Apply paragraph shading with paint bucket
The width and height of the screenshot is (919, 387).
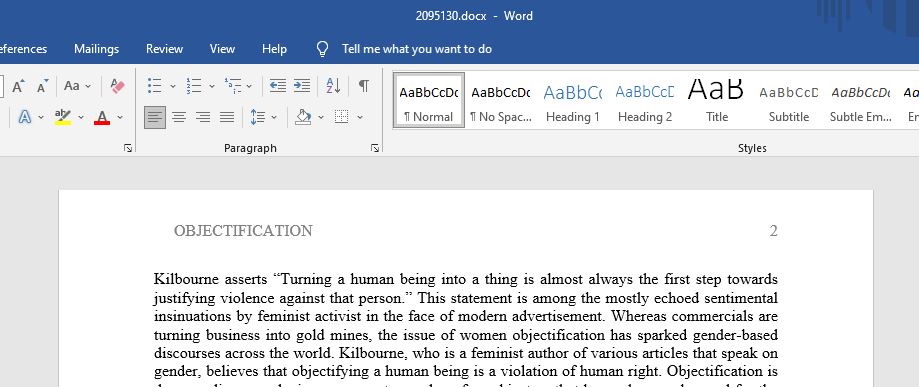tap(303, 117)
